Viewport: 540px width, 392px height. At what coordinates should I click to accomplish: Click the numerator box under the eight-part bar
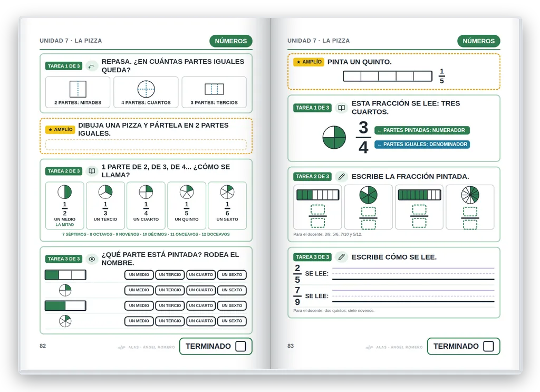coord(317,209)
